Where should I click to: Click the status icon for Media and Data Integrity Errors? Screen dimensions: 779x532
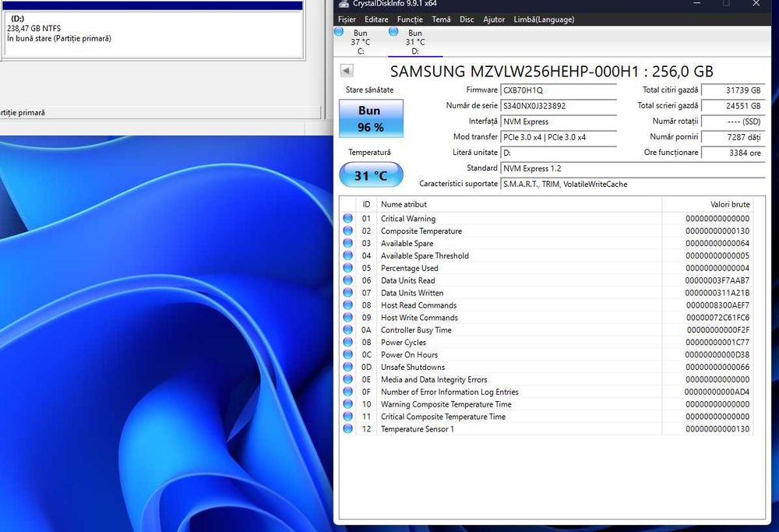[347, 379]
